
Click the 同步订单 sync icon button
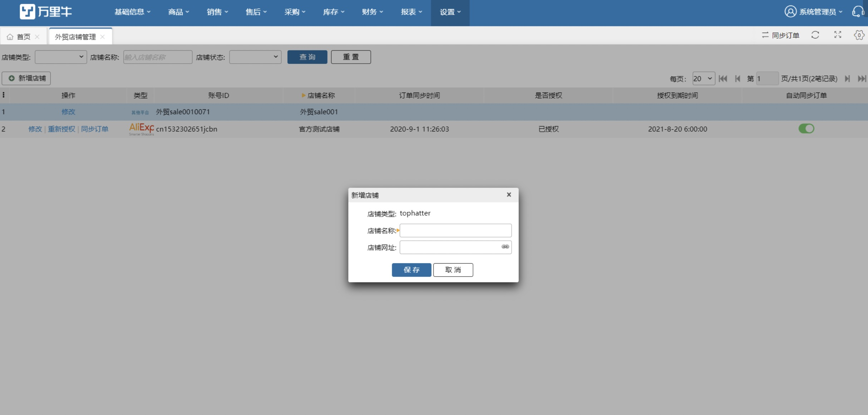click(780, 35)
